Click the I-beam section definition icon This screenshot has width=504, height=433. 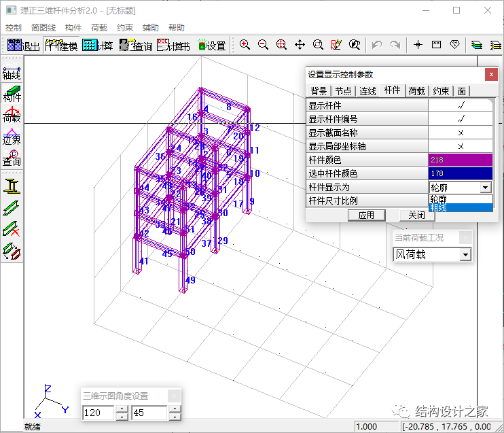tap(12, 186)
